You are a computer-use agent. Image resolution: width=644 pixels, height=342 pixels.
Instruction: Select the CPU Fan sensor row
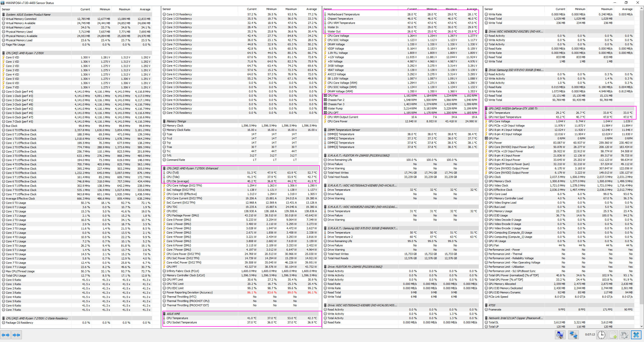[x=333, y=96]
